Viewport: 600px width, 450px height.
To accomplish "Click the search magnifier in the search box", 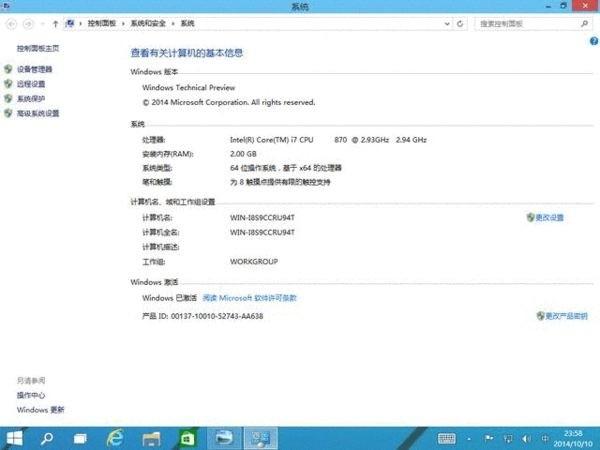I will pyautogui.click(x=584, y=24).
